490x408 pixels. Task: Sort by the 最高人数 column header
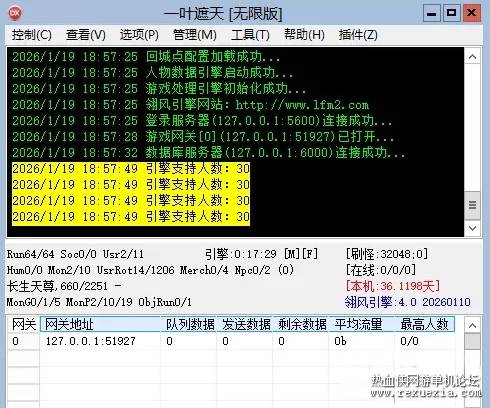425,324
